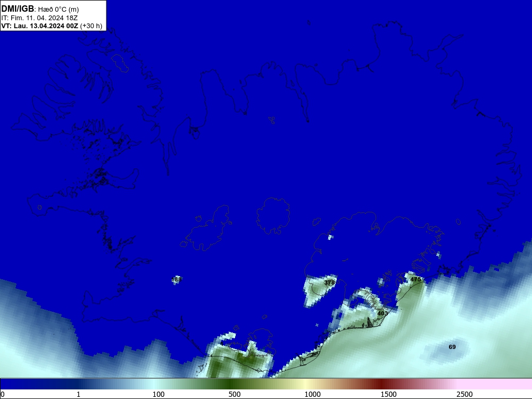Click the DMI/IGB title label

tap(18, 9)
